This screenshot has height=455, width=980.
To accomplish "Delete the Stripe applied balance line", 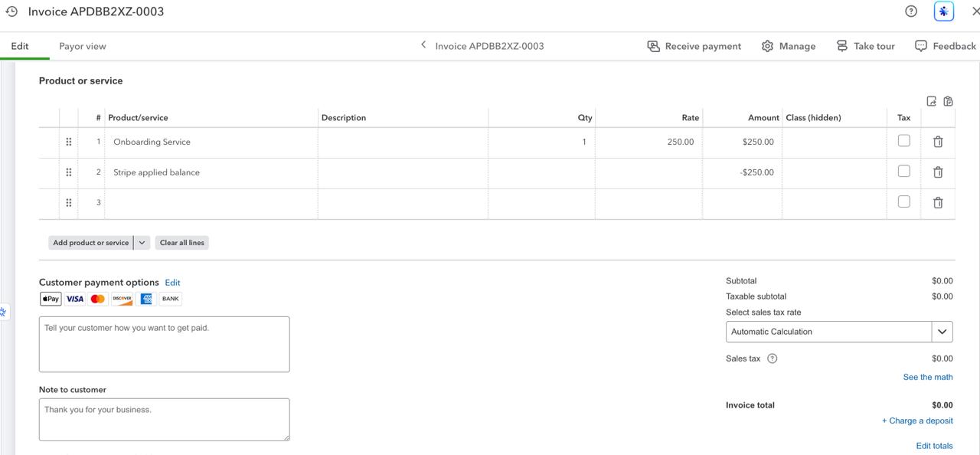I will click(x=938, y=172).
